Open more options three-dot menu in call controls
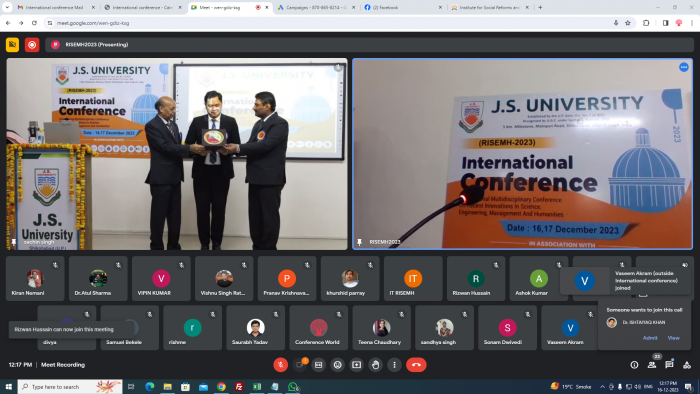This screenshot has height=394, width=700. (394, 365)
